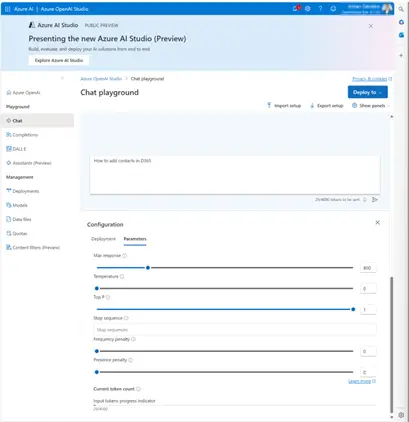The height and width of the screenshot is (422, 409).
Task: Select the Parameters tab
Action: (x=135, y=239)
